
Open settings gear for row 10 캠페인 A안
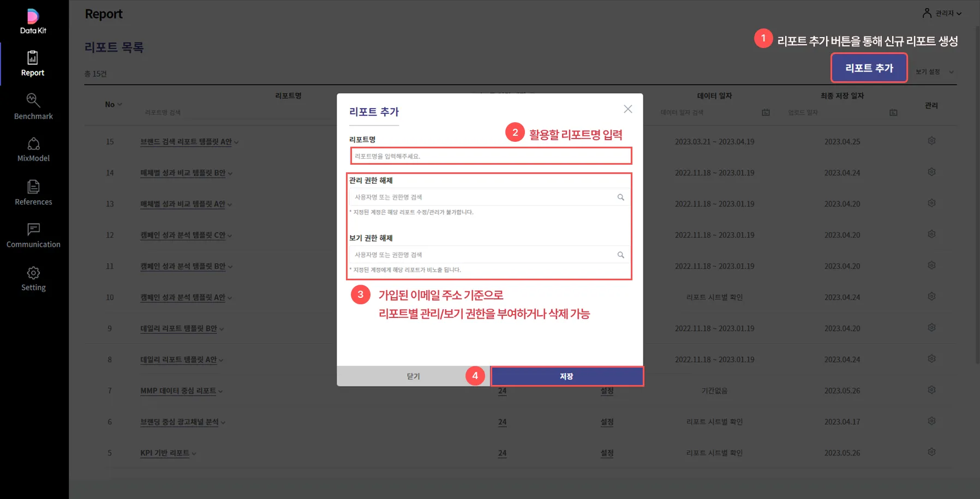point(931,296)
